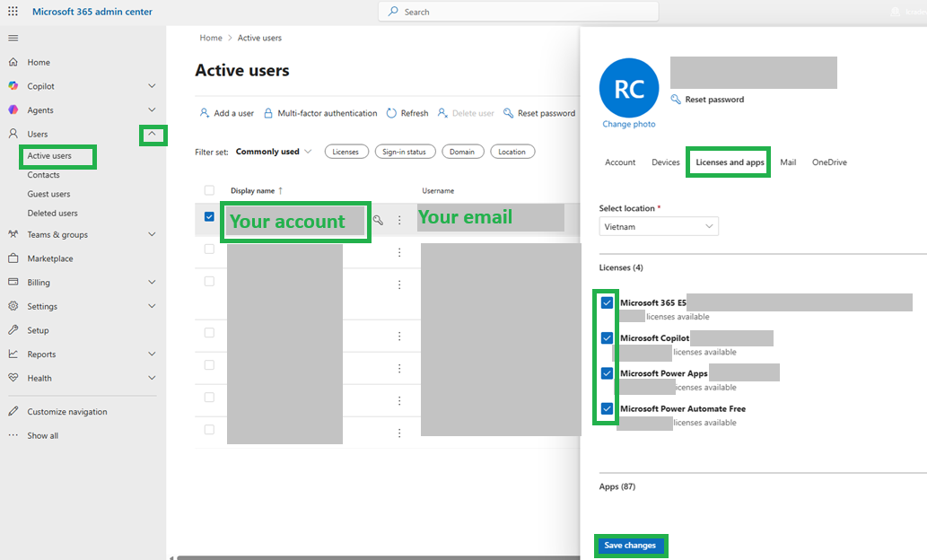Viewport: 927px width, 560px height.
Task: Expand the Copilot navigation section
Action: pos(152,86)
